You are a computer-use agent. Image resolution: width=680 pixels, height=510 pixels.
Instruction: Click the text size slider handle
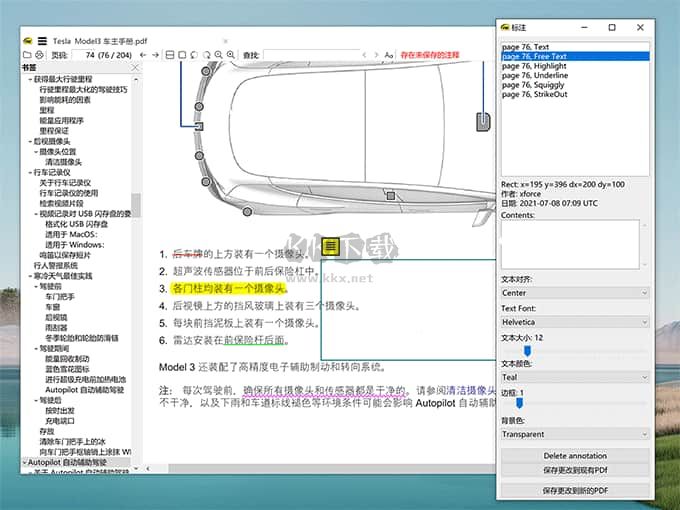coord(527,351)
